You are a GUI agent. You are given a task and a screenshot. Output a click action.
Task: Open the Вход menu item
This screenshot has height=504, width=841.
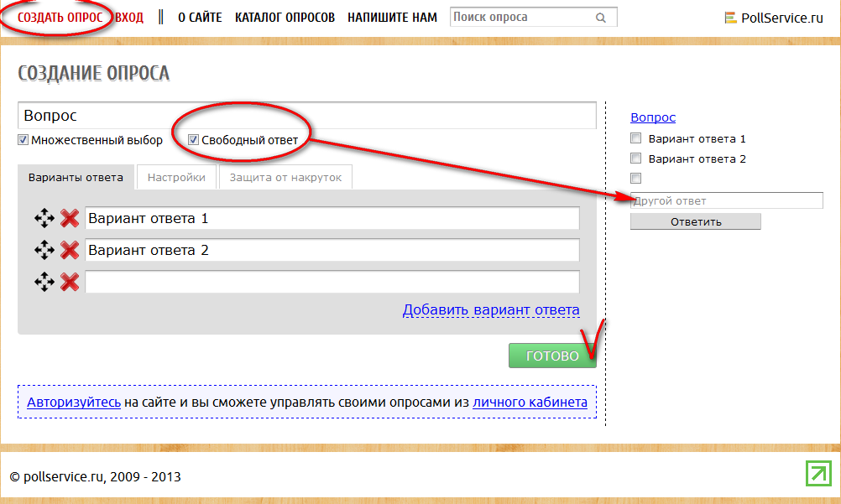click(129, 18)
